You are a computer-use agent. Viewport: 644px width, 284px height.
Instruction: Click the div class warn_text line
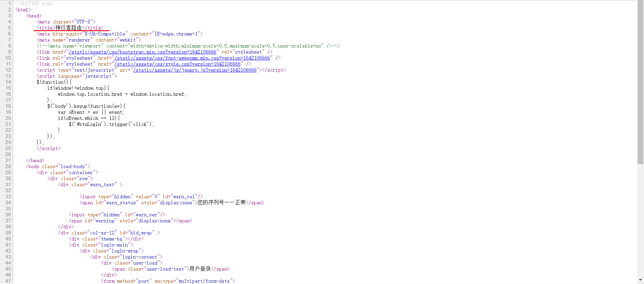pos(90,185)
